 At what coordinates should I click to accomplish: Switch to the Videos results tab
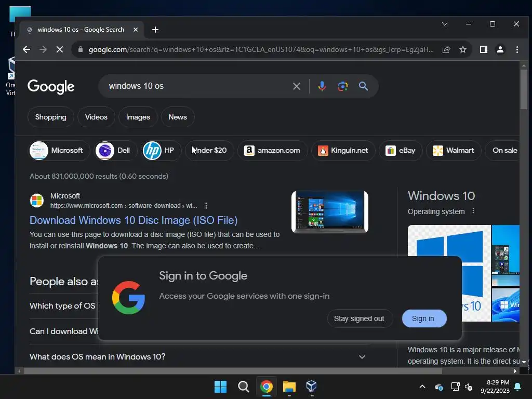[96, 117]
